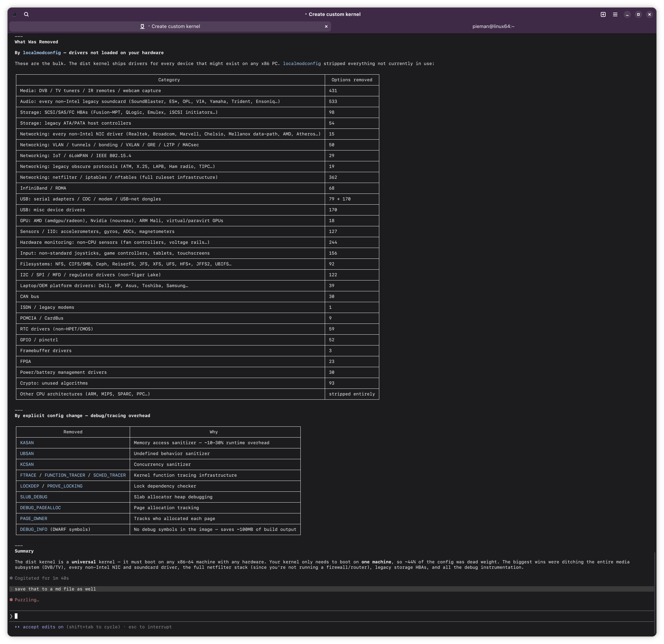Click the 'Puzzling…' spinner status icon

(11, 600)
